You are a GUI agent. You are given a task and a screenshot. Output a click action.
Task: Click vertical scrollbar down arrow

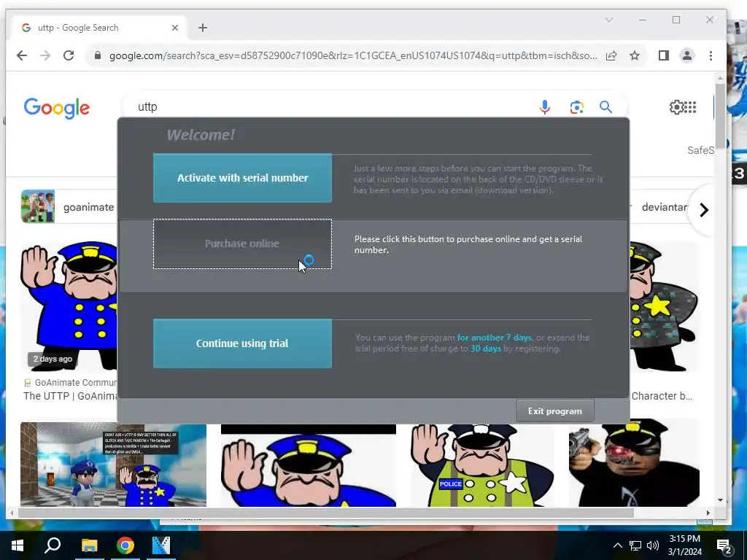coord(720,500)
